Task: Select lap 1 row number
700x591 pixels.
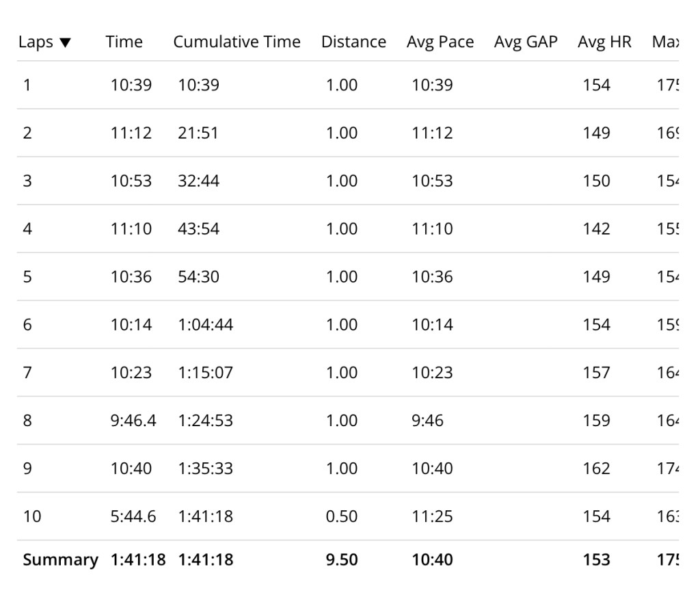Action: (x=27, y=85)
